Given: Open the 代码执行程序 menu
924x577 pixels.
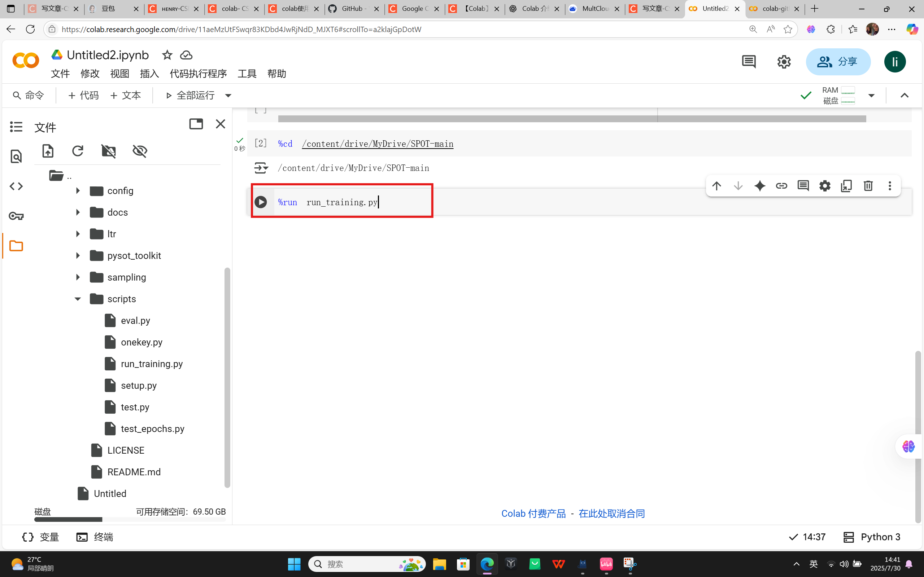Looking at the screenshot, I should tap(198, 73).
